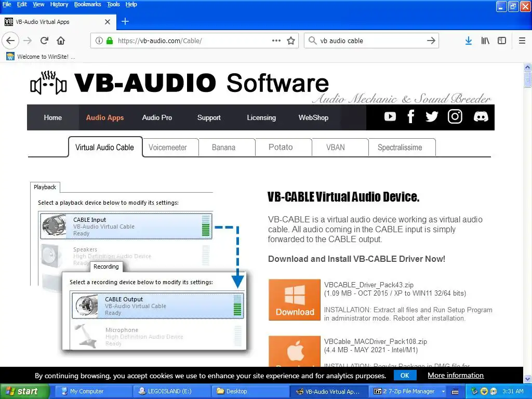Viewport: 532px width, 399px height.
Task: Click the CABLE Input playback device image
Action: [54, 225]
